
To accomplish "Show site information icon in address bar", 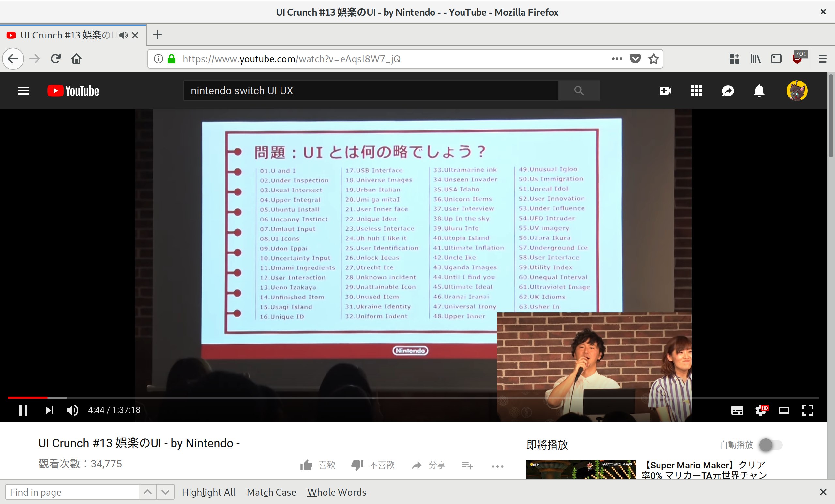I will [x=158, y=59].
